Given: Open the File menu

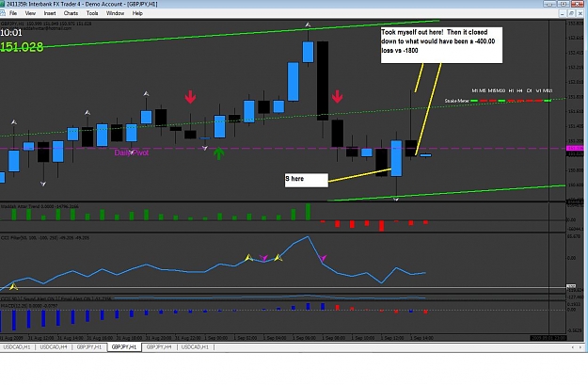Looking at the screenshot, I should click(13, 13).
